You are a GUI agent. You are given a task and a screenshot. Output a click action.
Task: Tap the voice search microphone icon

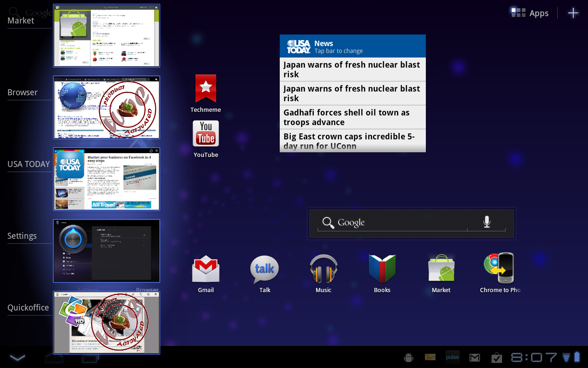click(x=487, y=222)
